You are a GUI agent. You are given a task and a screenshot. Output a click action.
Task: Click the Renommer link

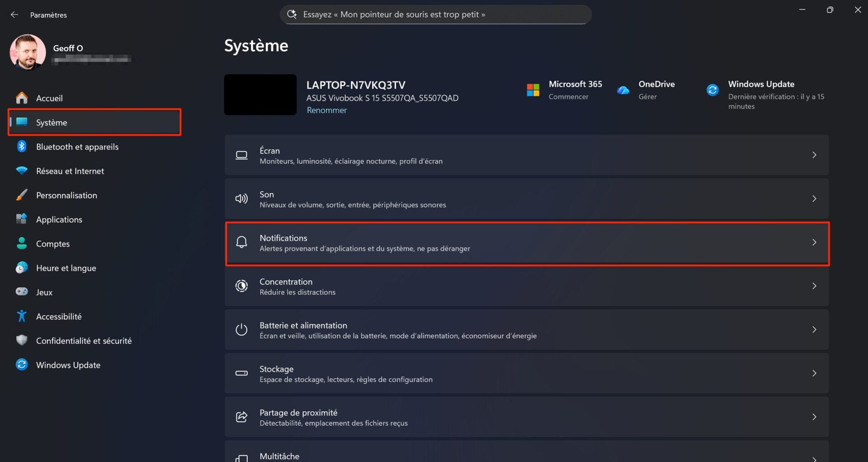point(326,110)
